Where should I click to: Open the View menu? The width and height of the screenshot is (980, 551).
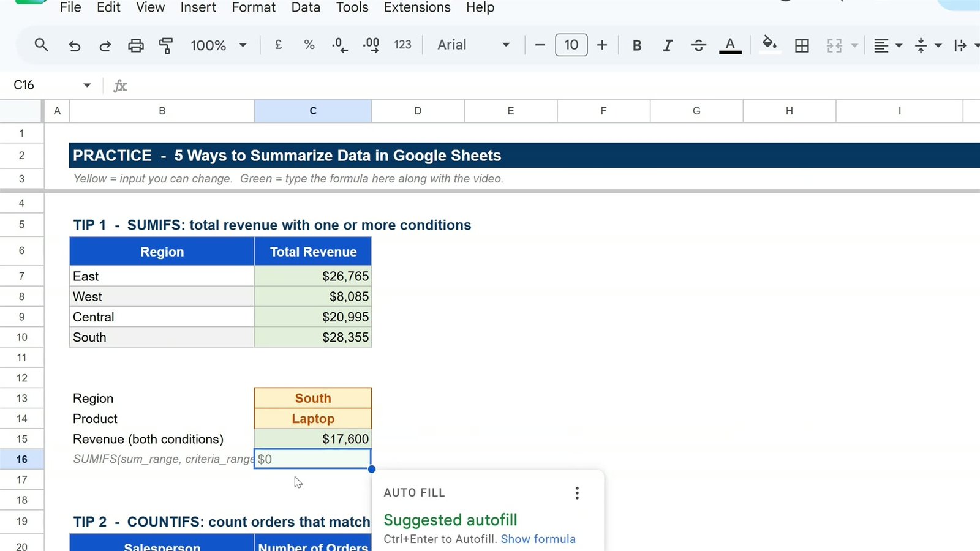pyautogui.click(x=150, y=7)
